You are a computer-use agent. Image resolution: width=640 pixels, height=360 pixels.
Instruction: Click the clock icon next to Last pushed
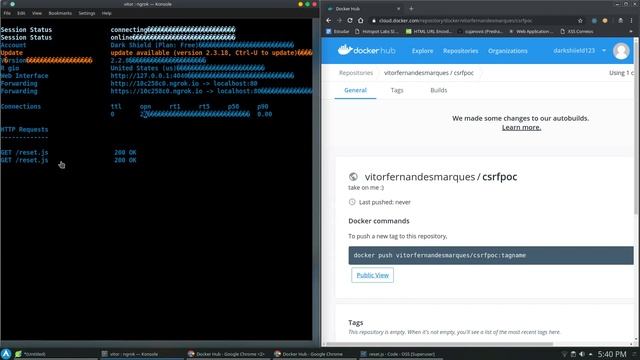tap(352, 202)
